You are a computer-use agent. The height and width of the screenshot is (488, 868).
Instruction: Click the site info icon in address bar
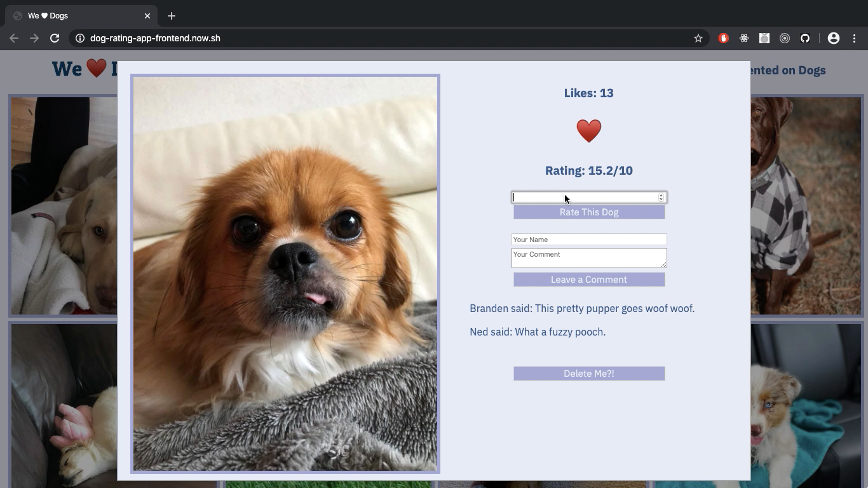[x=80, y=38]
